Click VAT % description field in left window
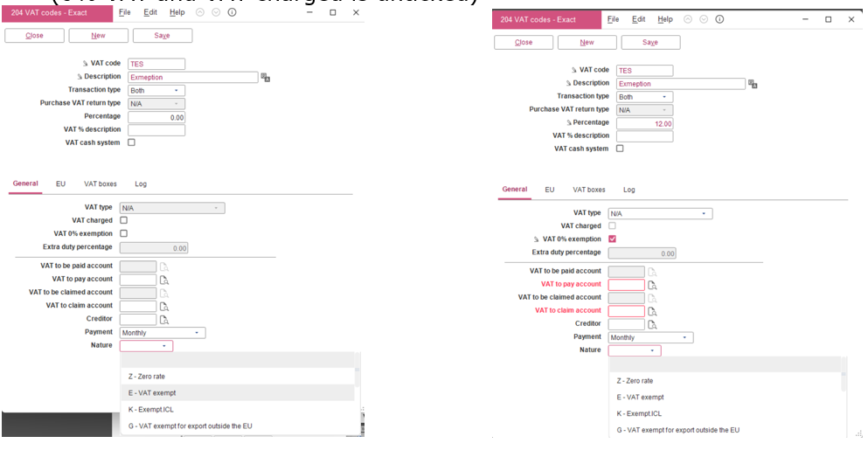Image resolution: width=868 pixels, height=464 pixels. click(156, 130)
